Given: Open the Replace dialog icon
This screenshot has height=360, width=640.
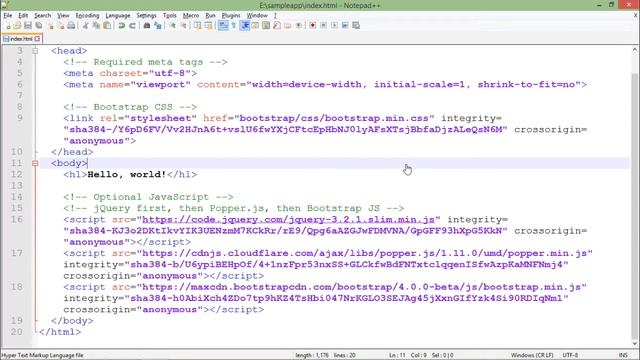Looking at the screenshot, I should pyautogui.click(x=158, y=25).
